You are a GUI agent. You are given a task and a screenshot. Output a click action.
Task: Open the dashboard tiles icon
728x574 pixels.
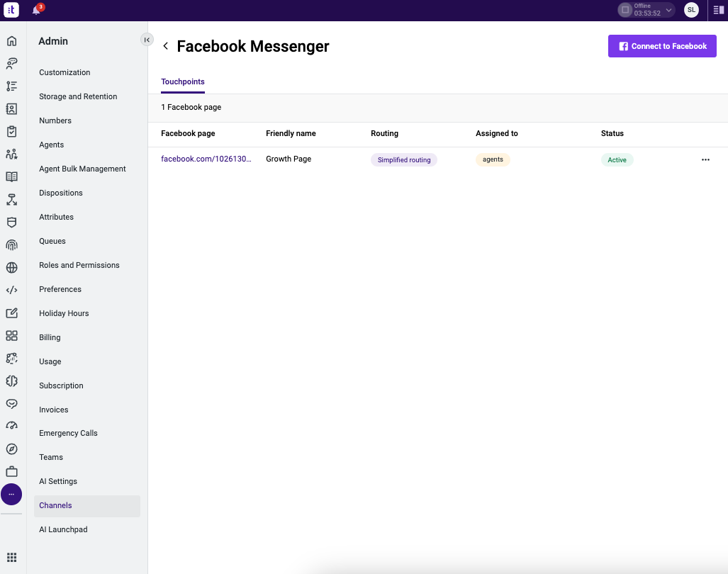pyautogui.click(x=11, y=335)
